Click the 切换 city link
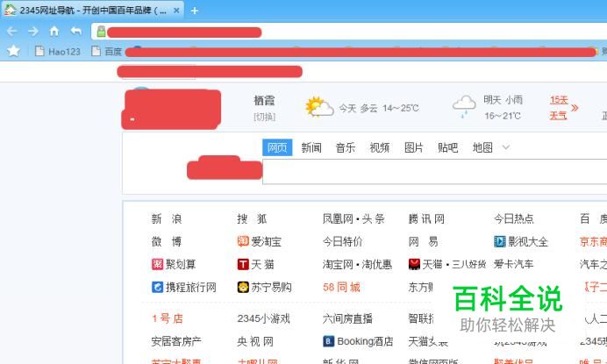 [264, 117]
